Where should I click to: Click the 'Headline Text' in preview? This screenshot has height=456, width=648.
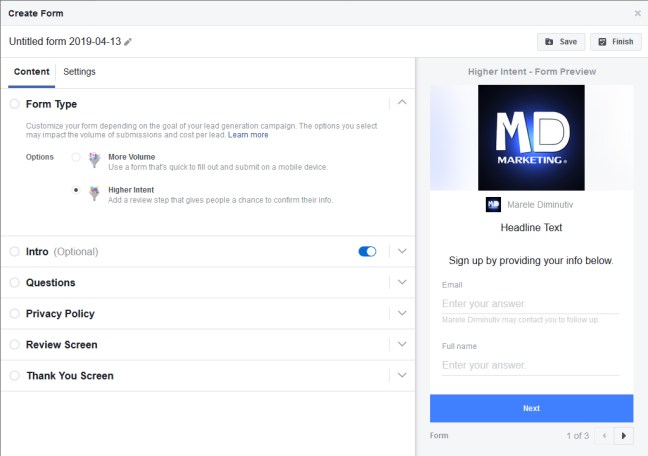531,228
